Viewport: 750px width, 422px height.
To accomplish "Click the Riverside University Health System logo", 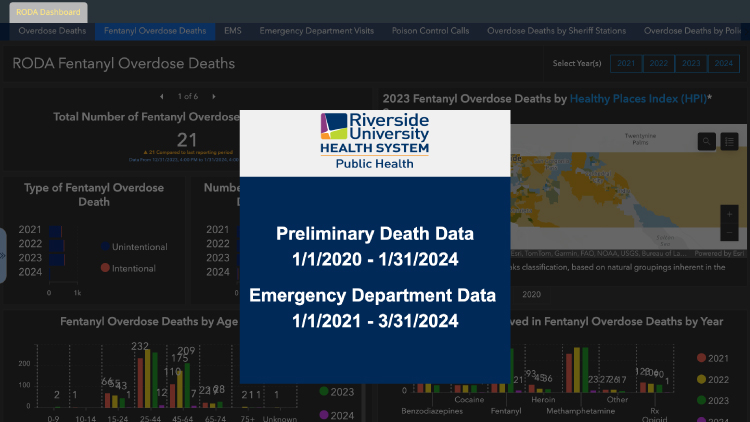I will coord(375,141).
